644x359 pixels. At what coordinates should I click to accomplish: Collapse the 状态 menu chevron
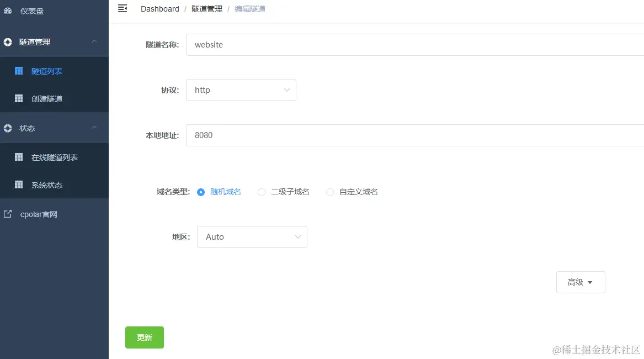click(x=94, y=128)
